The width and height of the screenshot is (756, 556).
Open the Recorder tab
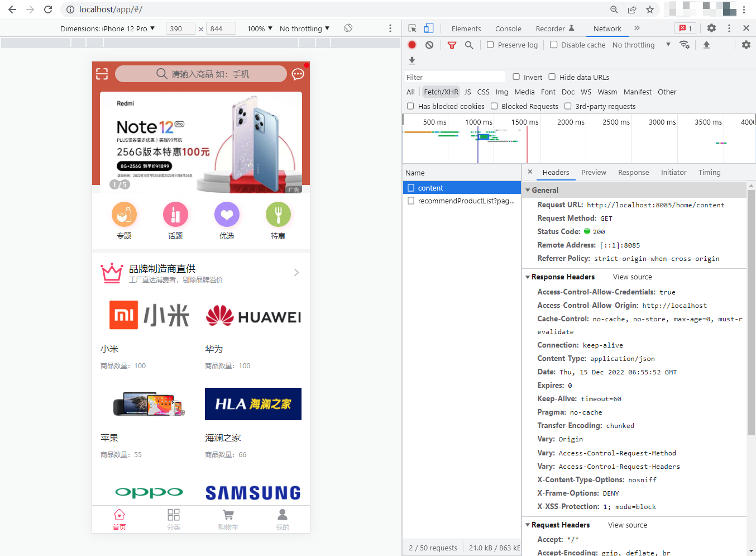[554, 28]
